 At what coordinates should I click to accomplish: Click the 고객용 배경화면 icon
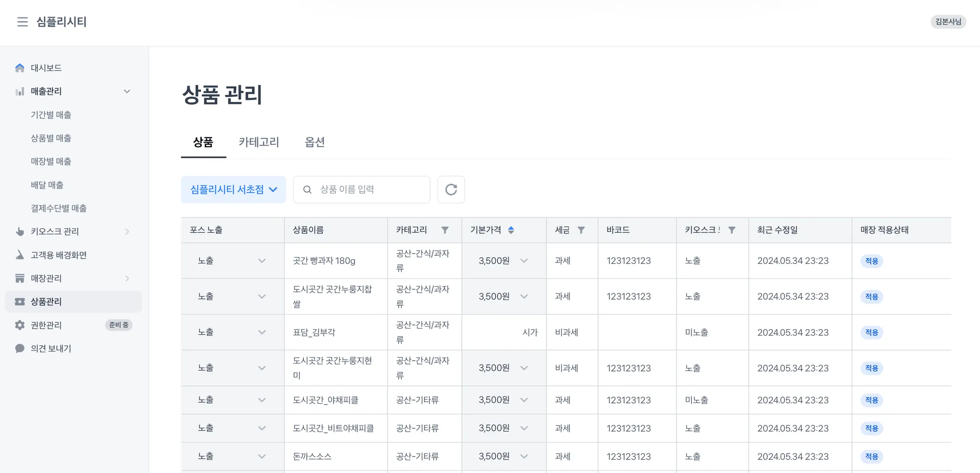click(20, 255)
